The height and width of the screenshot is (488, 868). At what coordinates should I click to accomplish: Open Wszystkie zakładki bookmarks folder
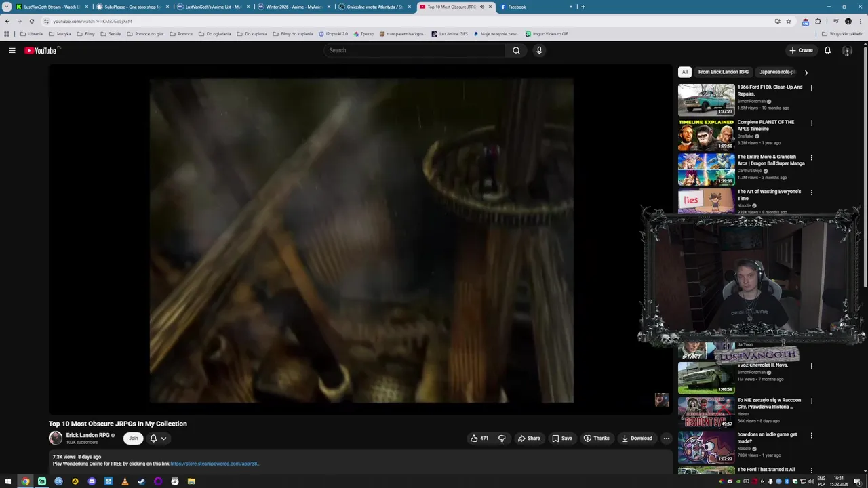(843, 34)
